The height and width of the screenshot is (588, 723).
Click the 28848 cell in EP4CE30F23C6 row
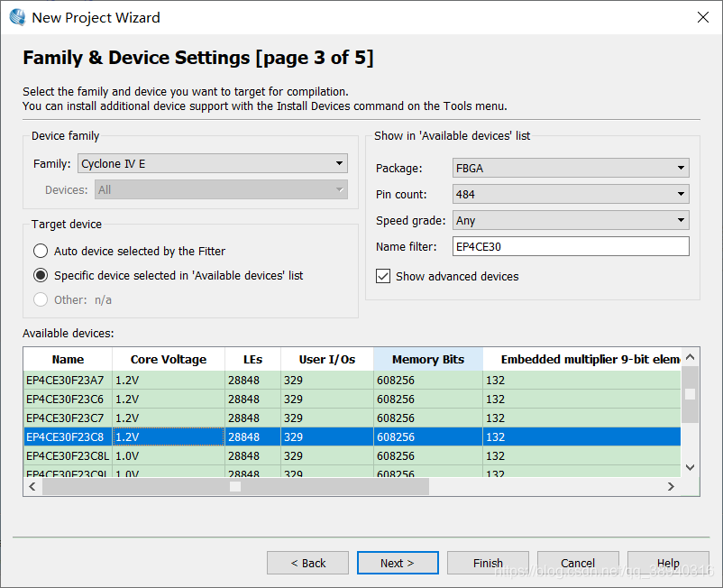252,399
